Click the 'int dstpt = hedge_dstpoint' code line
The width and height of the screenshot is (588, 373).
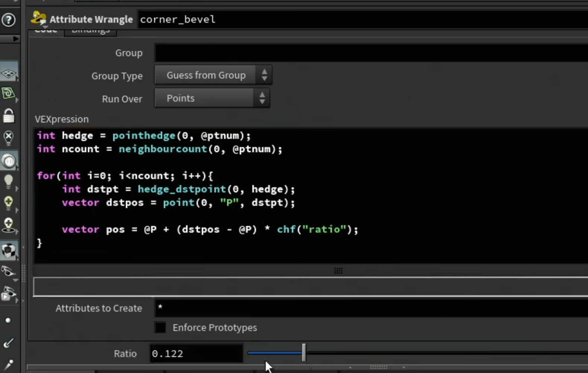pos(179,189)
